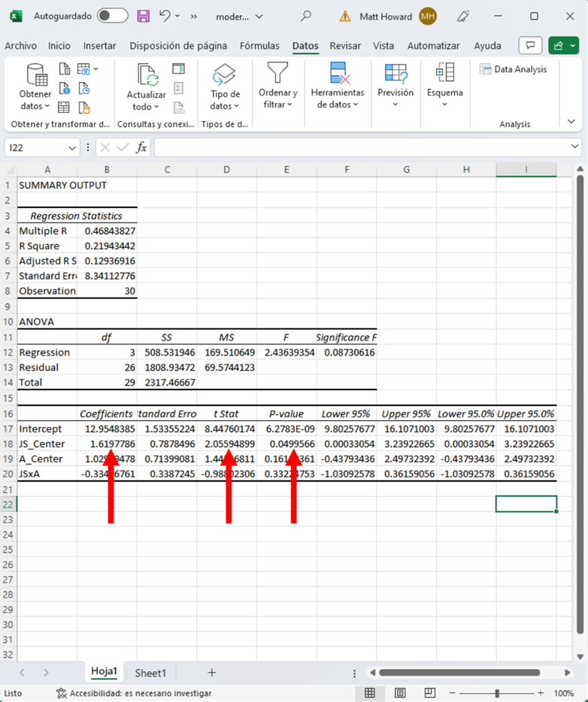Viewport: 588px width, 702px height.
Task: Click the undo arrow icon
Action: point(165,16)
